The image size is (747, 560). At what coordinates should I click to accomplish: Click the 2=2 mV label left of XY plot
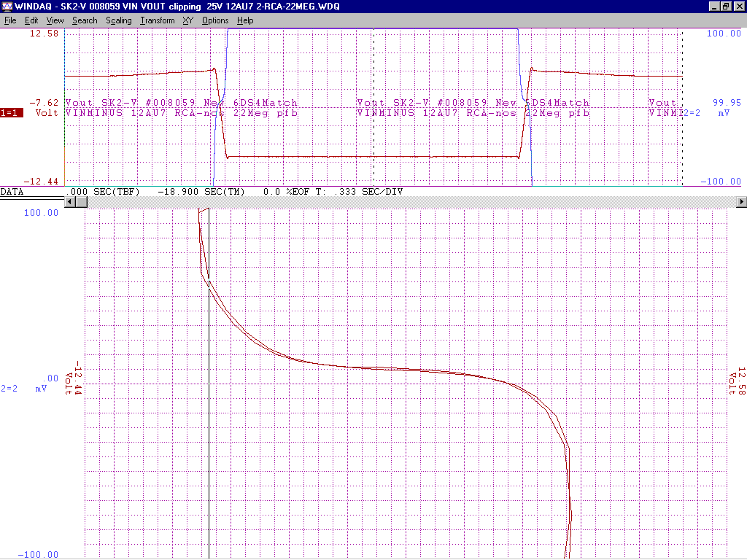click(x=23, y=389)
